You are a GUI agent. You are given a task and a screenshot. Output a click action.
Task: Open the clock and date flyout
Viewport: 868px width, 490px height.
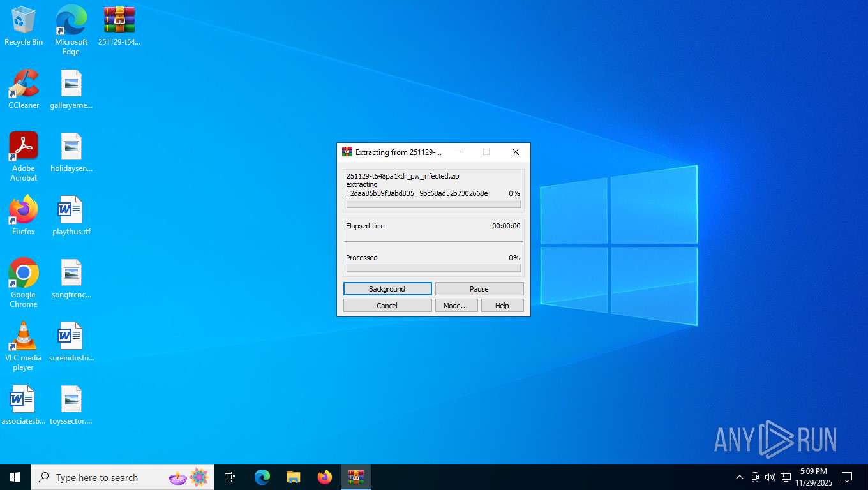tap(814, 477)
